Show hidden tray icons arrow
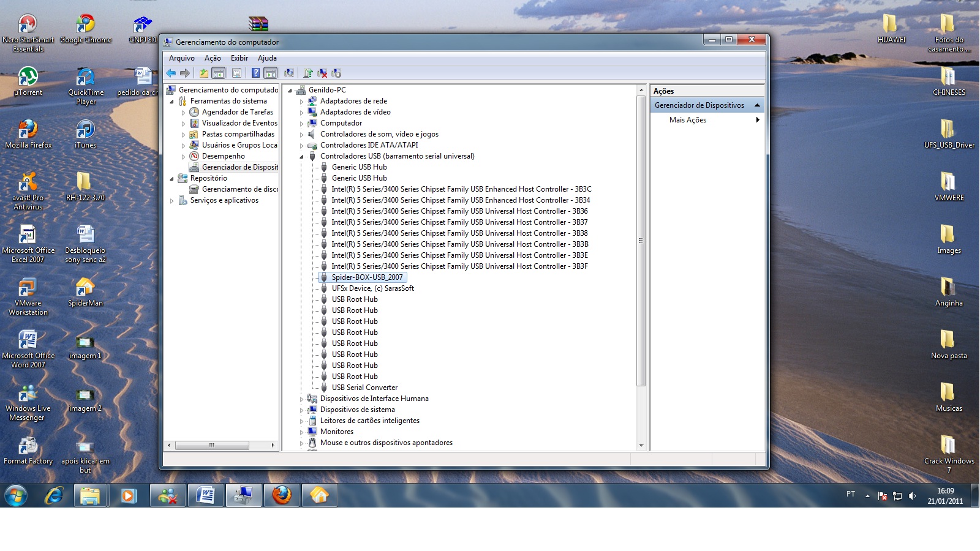 tap(867, 496)
